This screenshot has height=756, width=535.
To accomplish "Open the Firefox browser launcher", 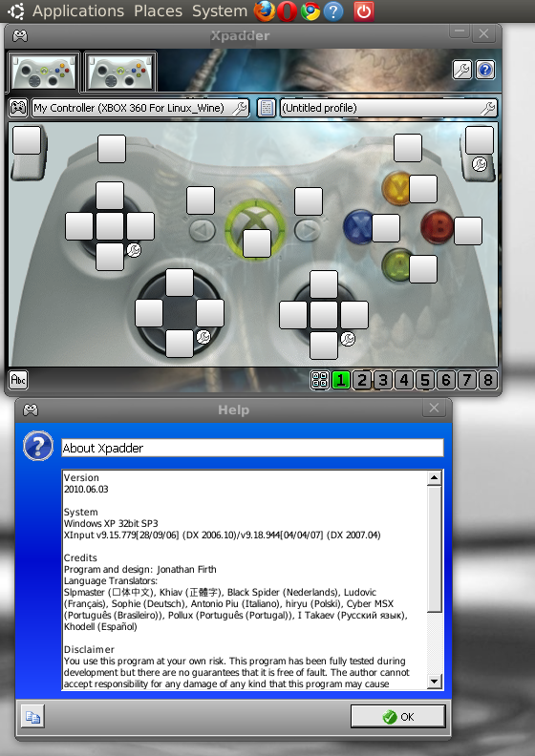I will [265, 11].
